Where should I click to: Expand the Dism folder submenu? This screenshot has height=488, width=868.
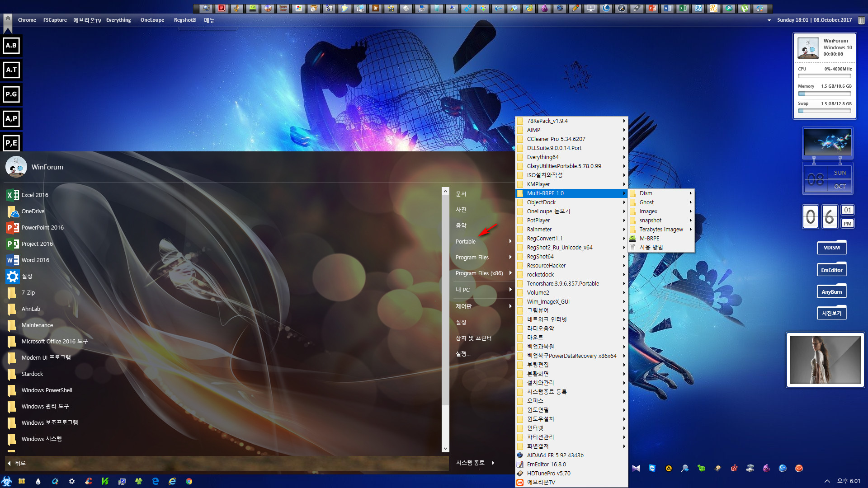click(661, 193)
